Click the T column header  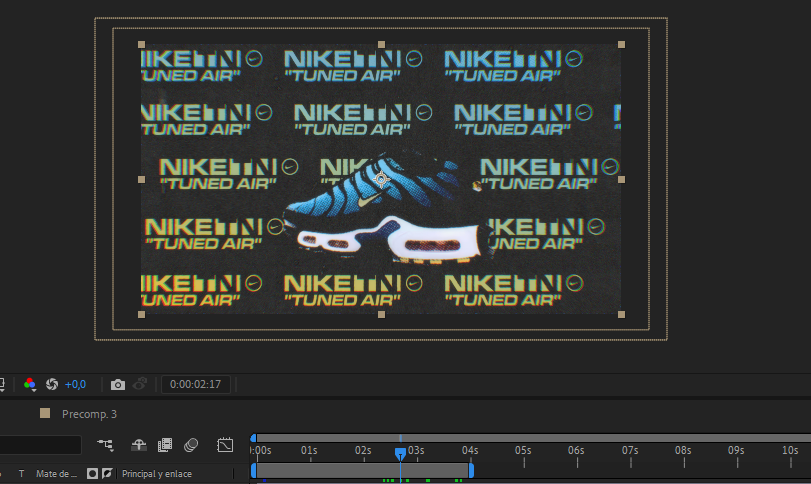[21, 474]
